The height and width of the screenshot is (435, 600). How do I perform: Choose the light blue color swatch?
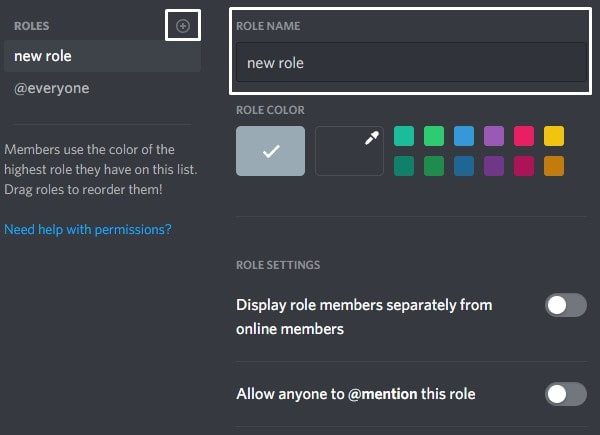point(464,136)
